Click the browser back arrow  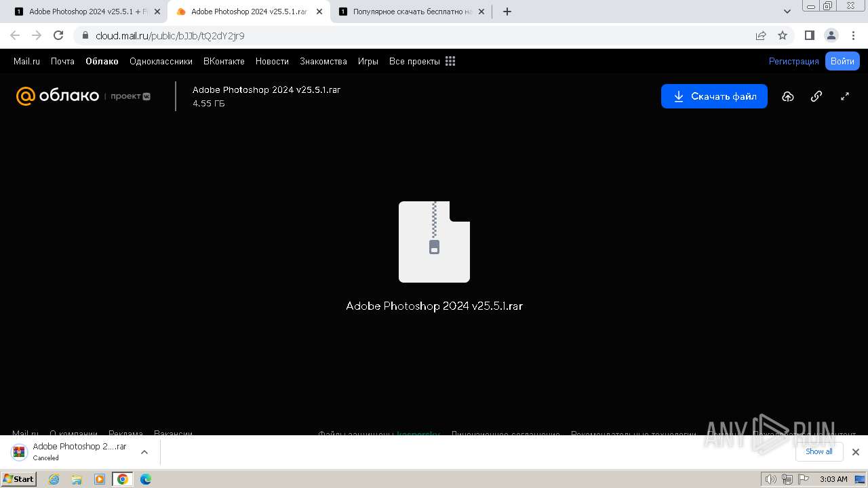pos(15,35)
